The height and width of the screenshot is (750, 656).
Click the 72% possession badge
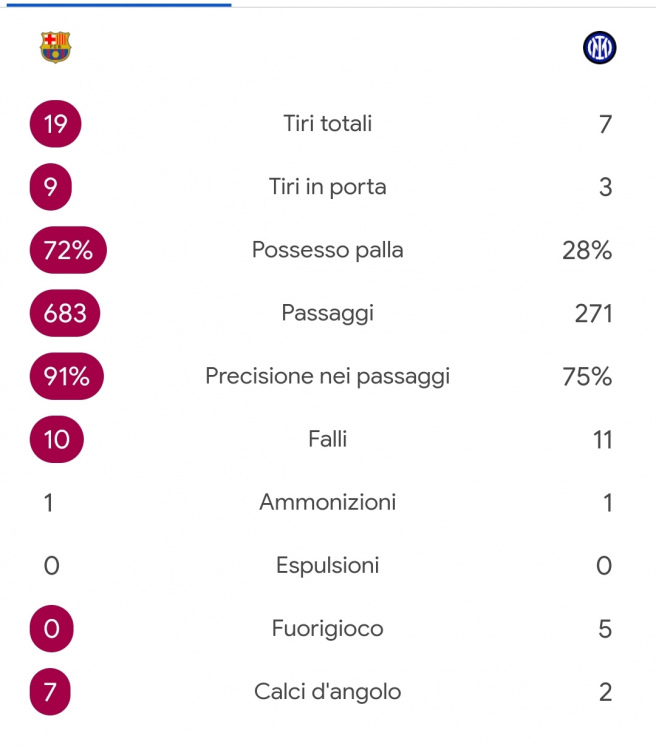68,250
